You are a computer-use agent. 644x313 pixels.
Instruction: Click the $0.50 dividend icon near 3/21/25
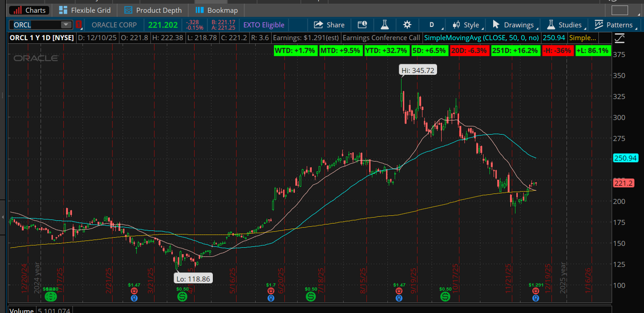[182, 296]
